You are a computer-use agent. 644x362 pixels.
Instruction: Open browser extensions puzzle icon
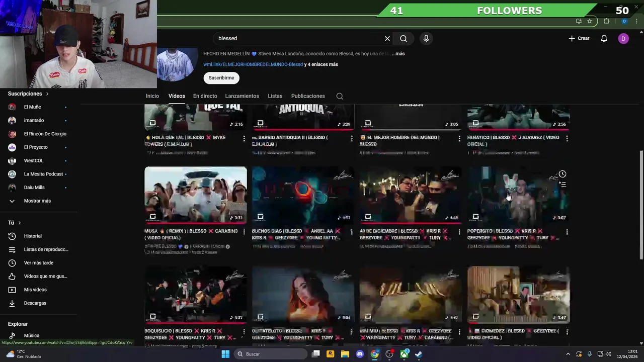click(x=606, y=21)
